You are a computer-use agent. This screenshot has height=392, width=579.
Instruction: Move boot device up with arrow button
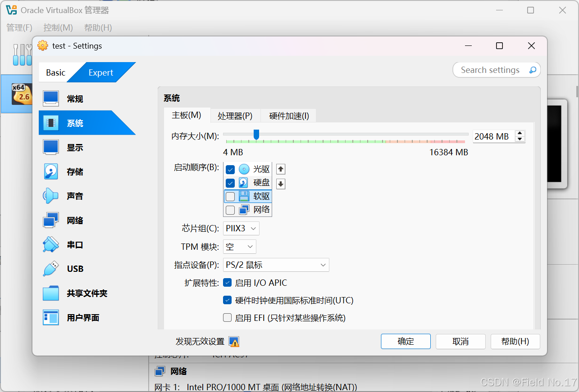(281, 169)
